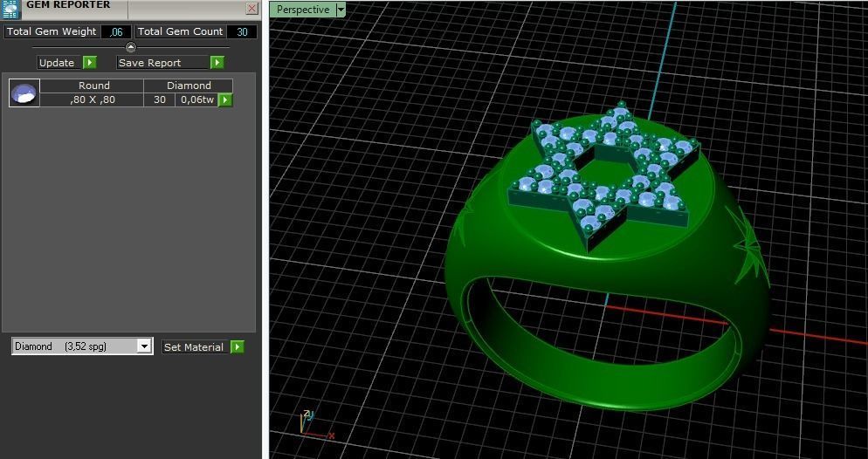Click the Round shape header cell
Screen dimensions: 868x459
[92, 86]
